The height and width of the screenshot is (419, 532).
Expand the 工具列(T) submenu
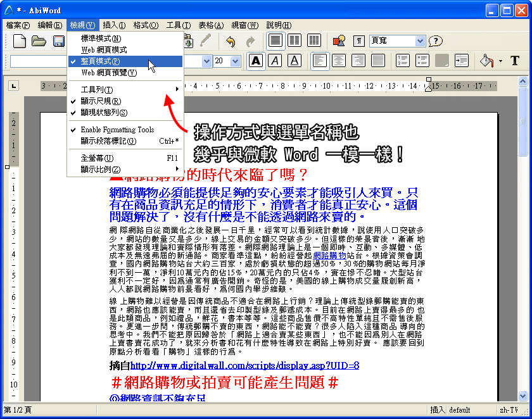125,89
